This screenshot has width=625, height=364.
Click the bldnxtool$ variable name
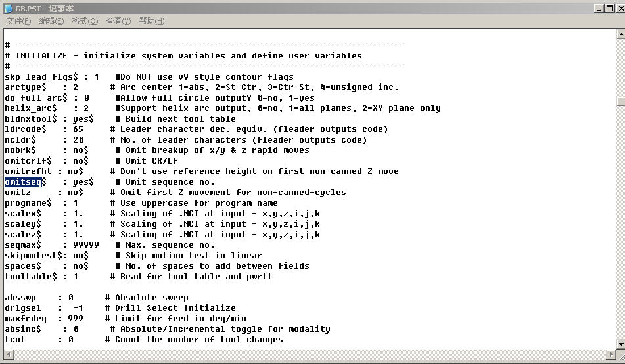click(31, 118)
